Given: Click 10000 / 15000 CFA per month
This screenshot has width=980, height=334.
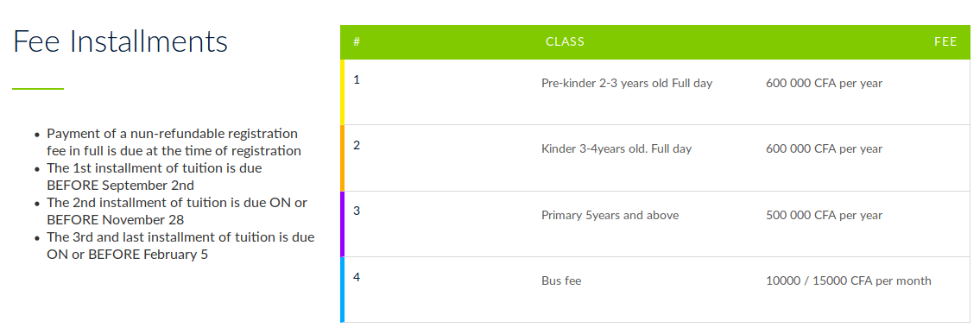Looking at the screenshot, I should (x=849, y=281).
